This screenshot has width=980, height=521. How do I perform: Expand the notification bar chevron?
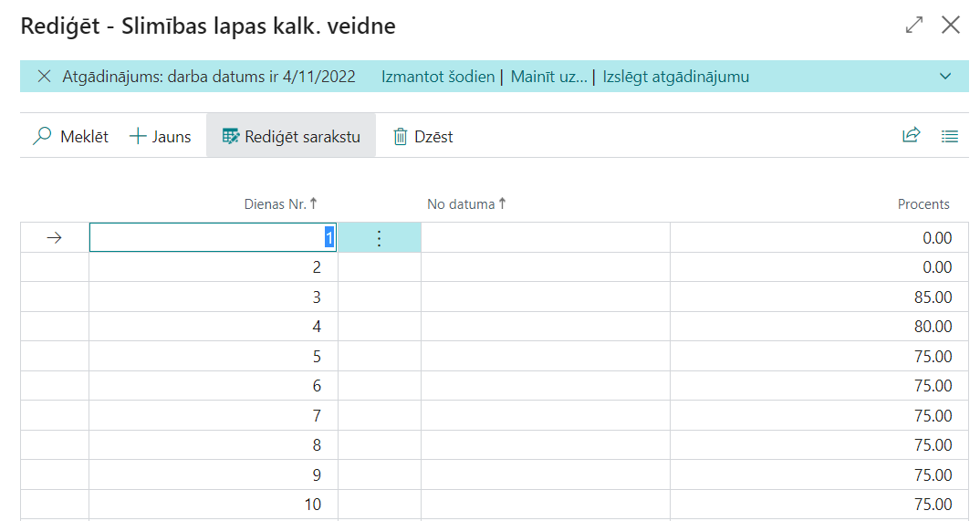tap(944, 77)
